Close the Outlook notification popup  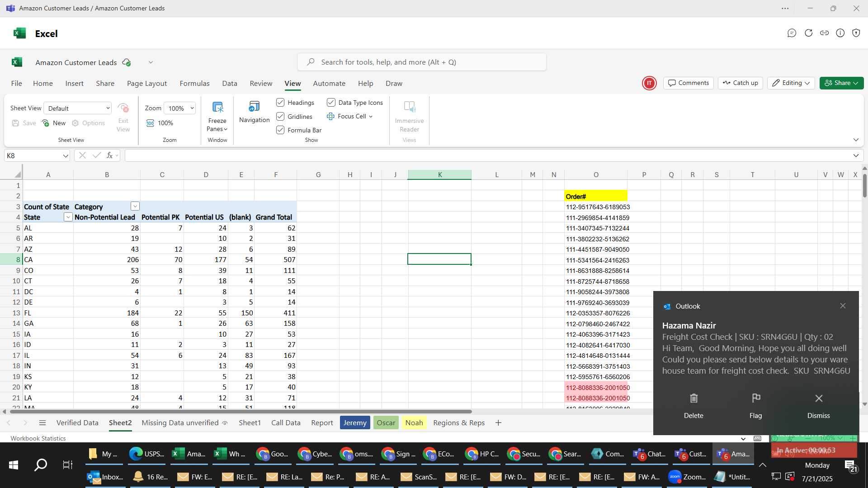[x=843, y=306]
